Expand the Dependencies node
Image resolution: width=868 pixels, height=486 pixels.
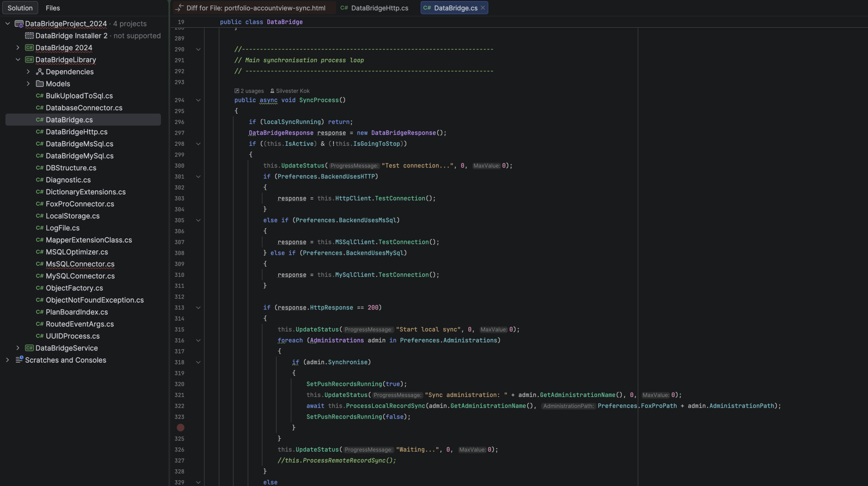(x=28, y=72)
